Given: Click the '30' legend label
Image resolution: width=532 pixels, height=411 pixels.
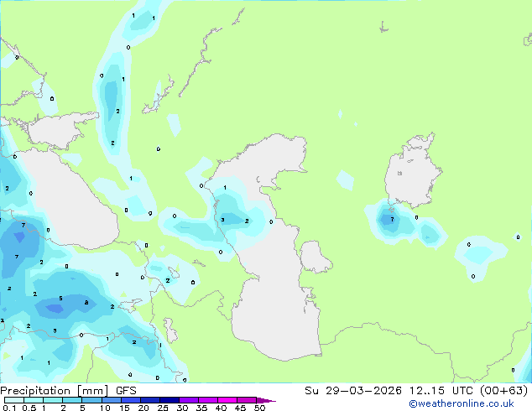Looking at the screenshot, I should click(x=182, y=408).
